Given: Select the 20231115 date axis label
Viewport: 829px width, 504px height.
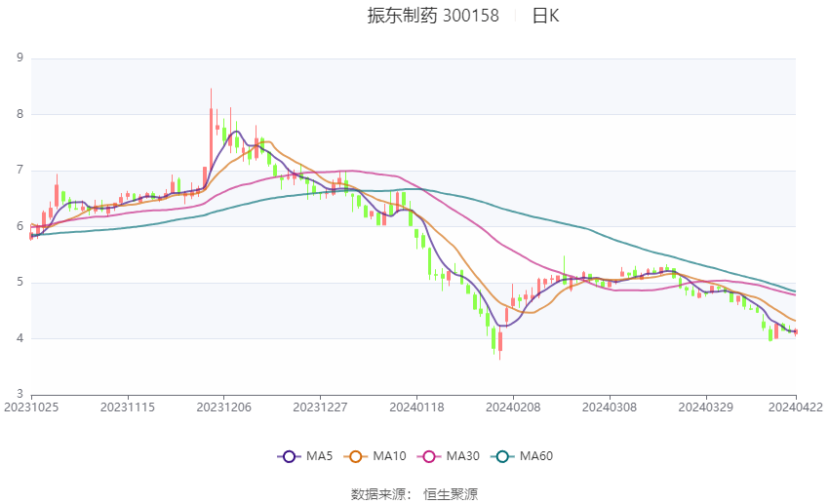Looking at the screenshot, I should [128, 407].
